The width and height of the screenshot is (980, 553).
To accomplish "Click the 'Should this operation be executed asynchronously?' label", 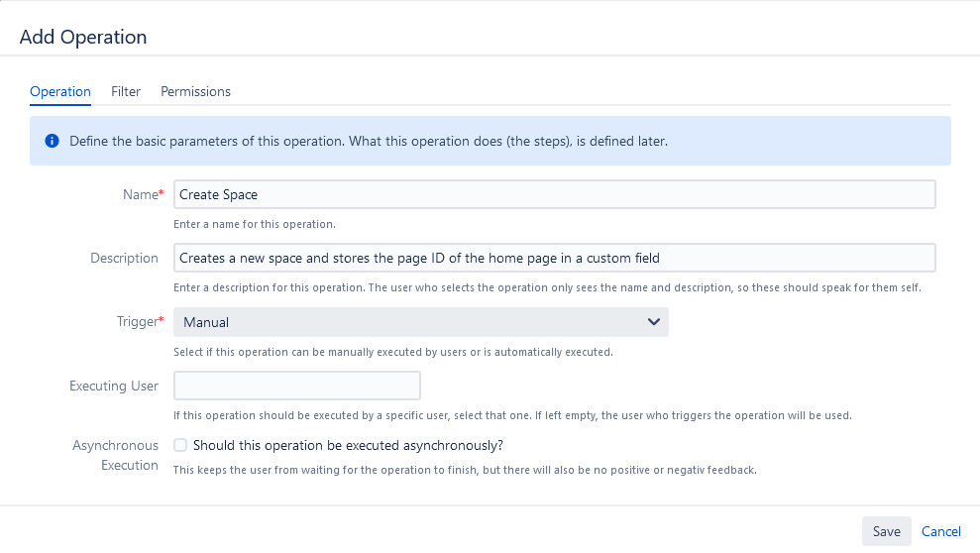I will [x=348, y=446].
